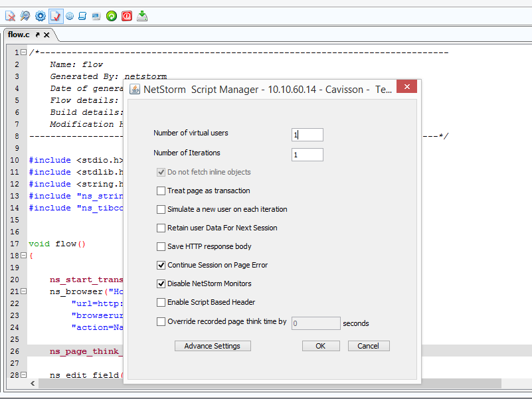Click line number 26 in the gutter
Viewport: 532px width, 399px height.
(15, 351)
